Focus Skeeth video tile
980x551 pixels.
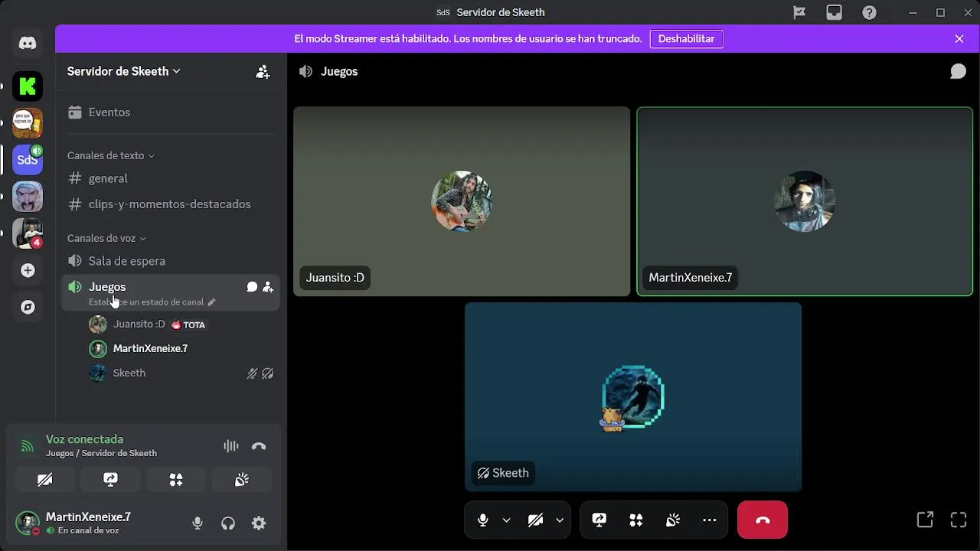click(633, 396)
